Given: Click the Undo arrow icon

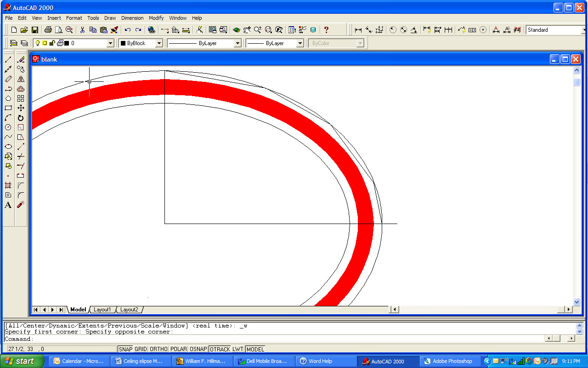Looking at the screenshot, I should (x=128, y=30).
